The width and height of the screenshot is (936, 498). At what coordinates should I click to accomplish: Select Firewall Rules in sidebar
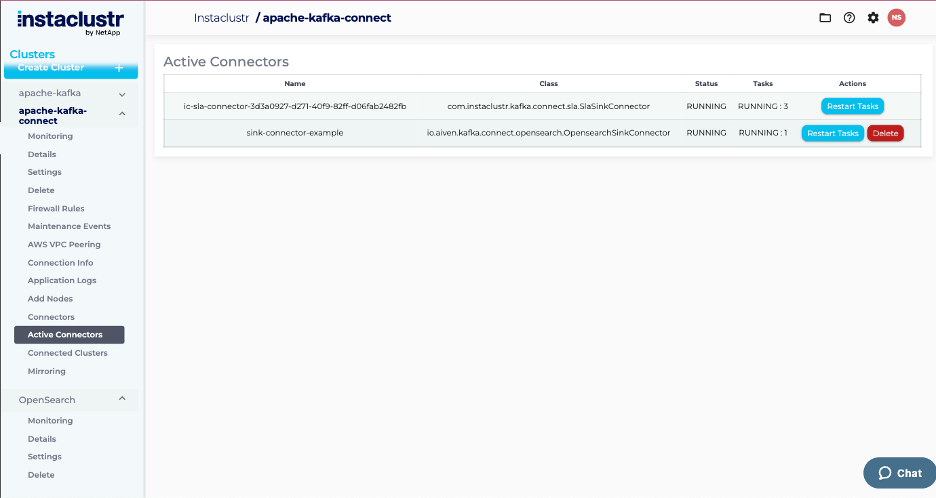click(x=56, y=208)
